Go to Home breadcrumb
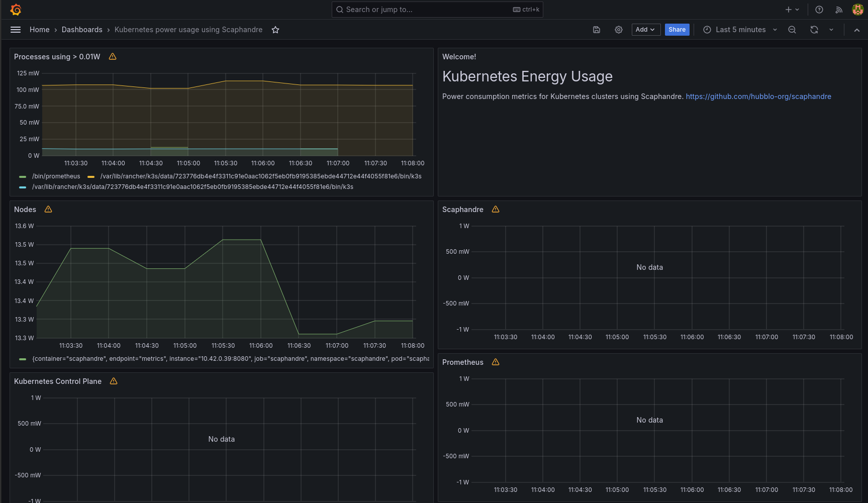Viewport: 868px width, 503px height. pyautogui.click(x=40, y=30)
